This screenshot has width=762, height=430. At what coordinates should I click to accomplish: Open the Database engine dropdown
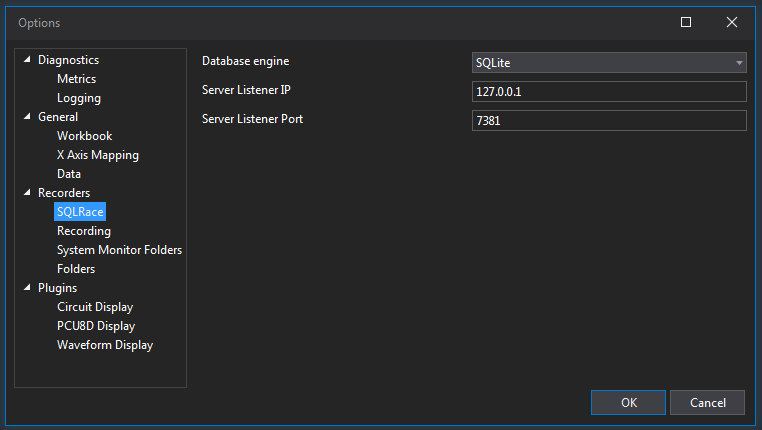tap(609, 63)
